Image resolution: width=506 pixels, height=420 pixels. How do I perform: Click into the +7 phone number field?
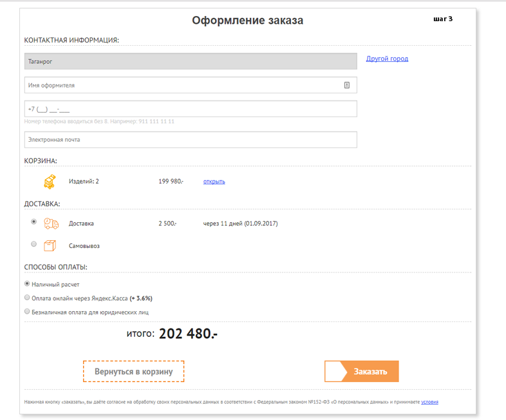pyautogui.click(x=190, y=109)
